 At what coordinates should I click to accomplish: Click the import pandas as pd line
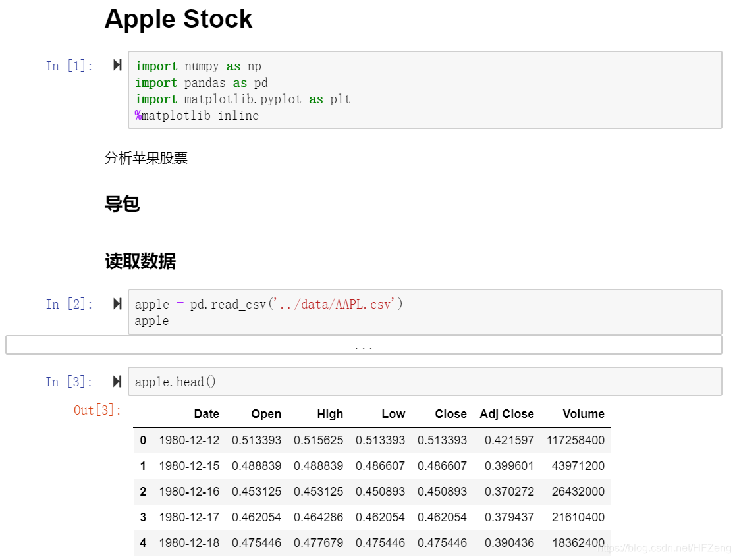pyautogui.click(x=202, y=83)
